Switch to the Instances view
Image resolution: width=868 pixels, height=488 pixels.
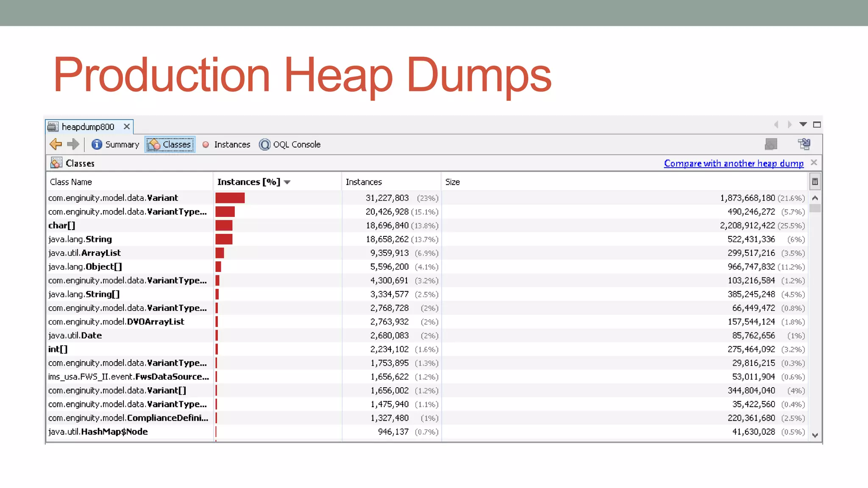click(227, 144)
